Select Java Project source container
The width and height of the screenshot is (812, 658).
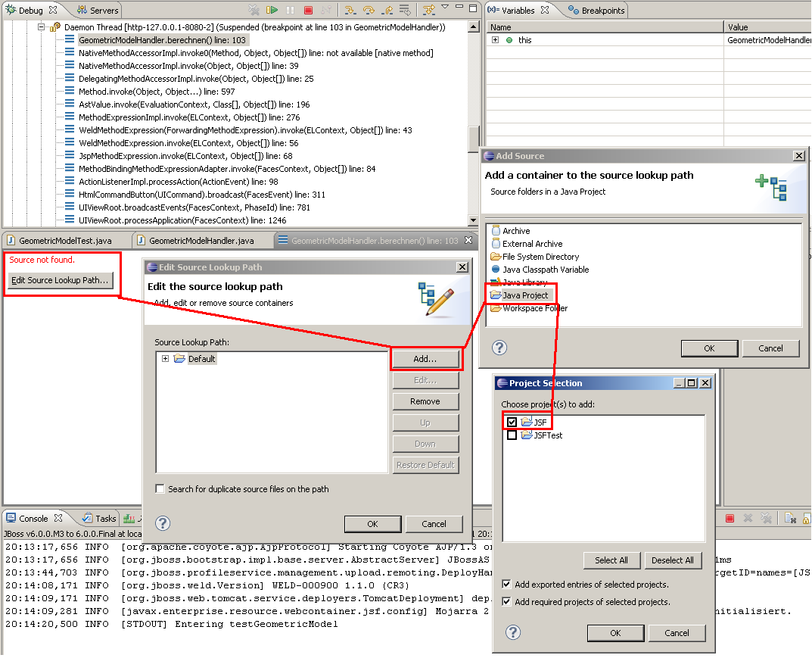click(519, 295)
